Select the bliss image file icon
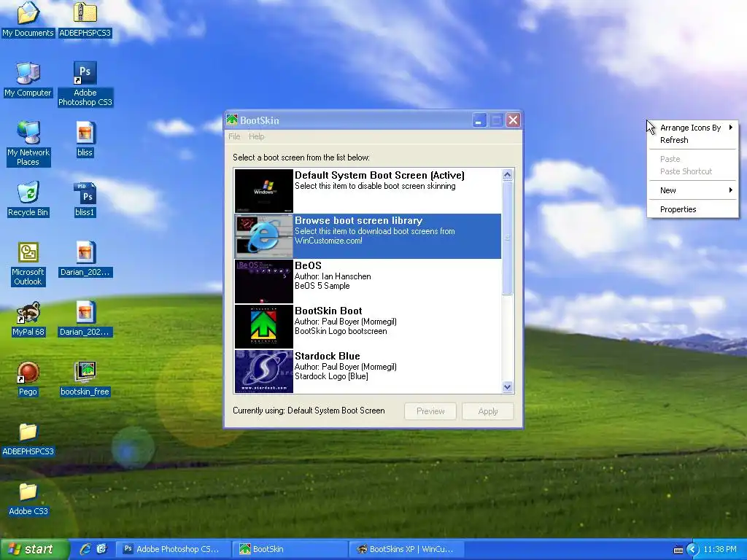This screenshot has height=560, width=747. 85,139
